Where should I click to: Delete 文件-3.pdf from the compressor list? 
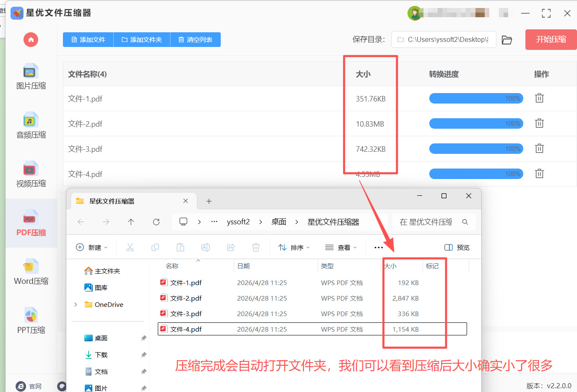[539, 148]
